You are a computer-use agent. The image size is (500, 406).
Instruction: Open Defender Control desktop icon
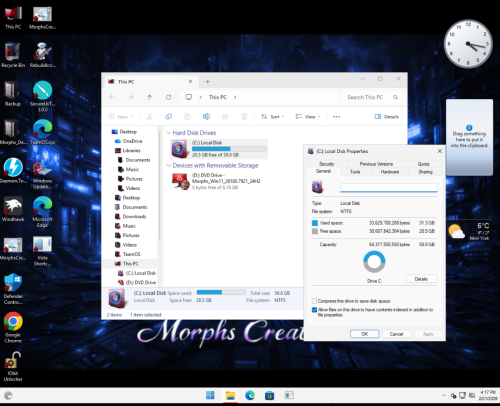point(13,289)
